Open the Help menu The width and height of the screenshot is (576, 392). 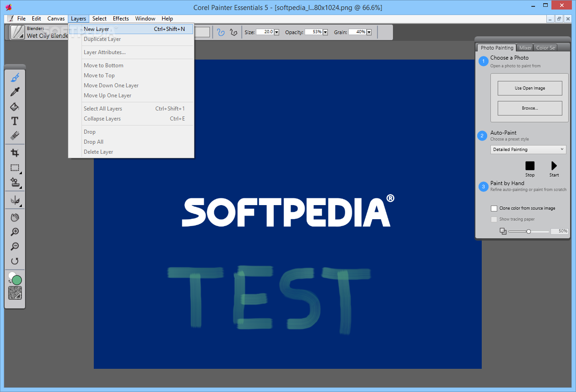(167, 19)
